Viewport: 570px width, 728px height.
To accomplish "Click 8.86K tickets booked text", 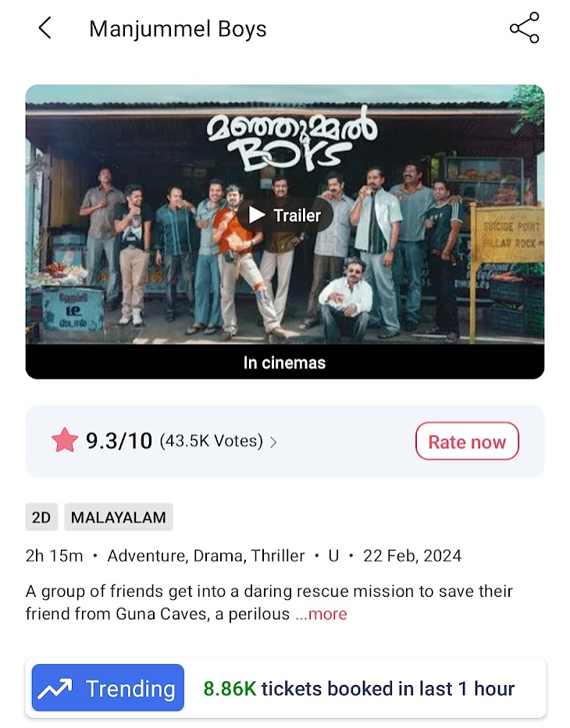I will 359,688.
